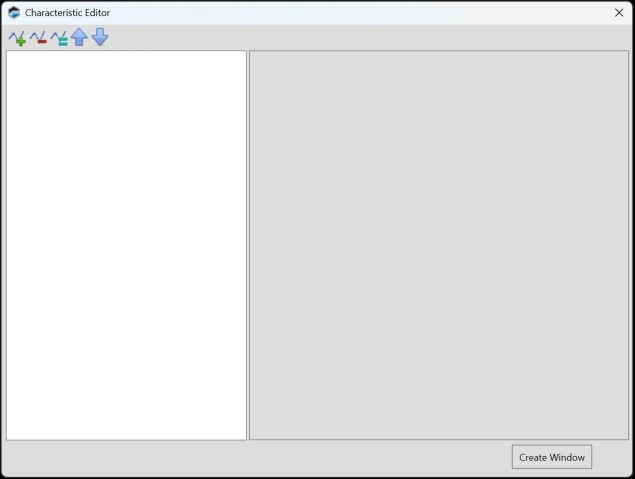Move selected characteristic down with blue arrow
Screen dimensions: 635x479
pyautogui.click(x=100, y=38)
